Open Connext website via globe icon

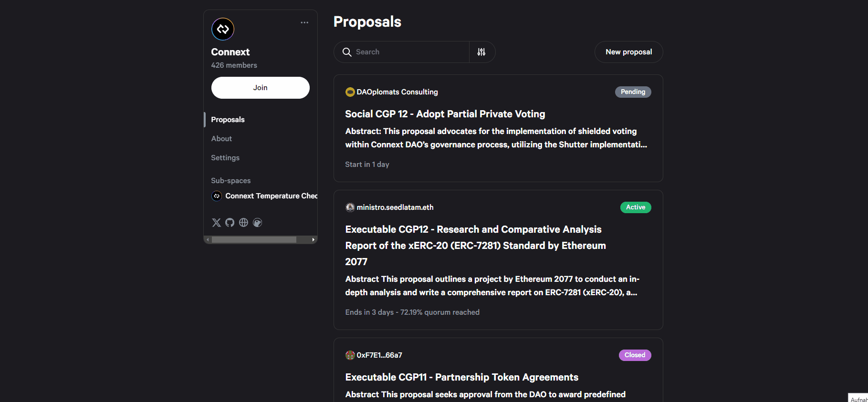243,223
